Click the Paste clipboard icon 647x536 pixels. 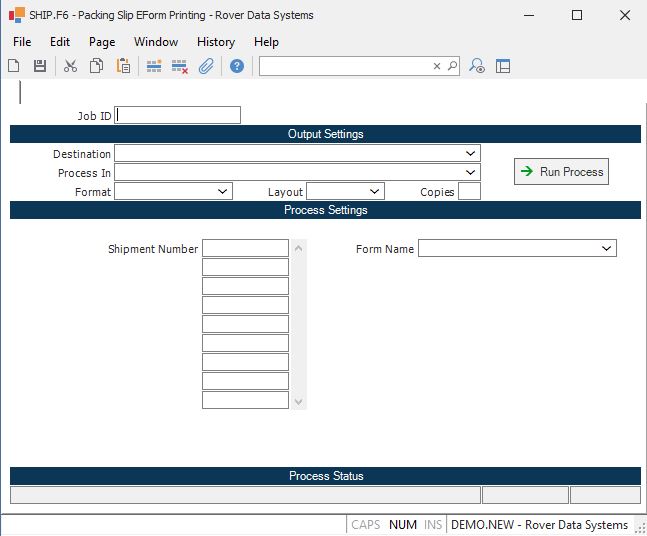(x=123, y=66)
